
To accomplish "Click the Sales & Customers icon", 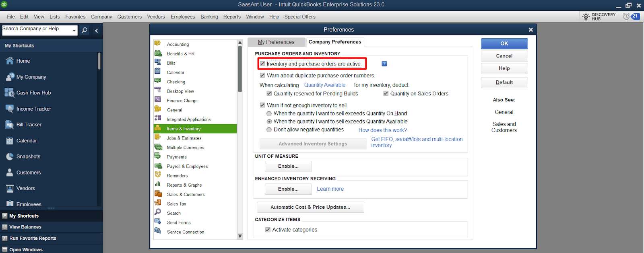I will click(158, 193).
